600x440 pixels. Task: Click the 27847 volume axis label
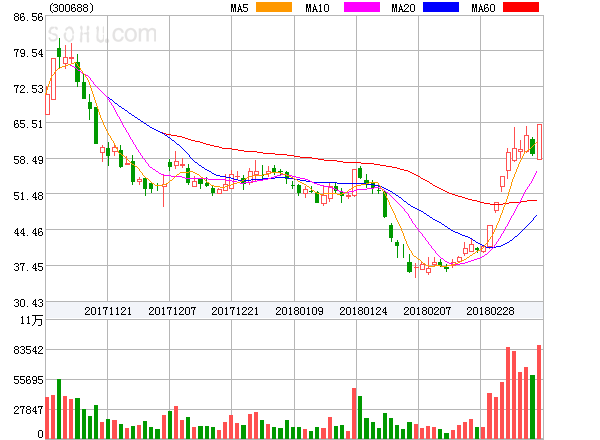click(x=28, y=410)
